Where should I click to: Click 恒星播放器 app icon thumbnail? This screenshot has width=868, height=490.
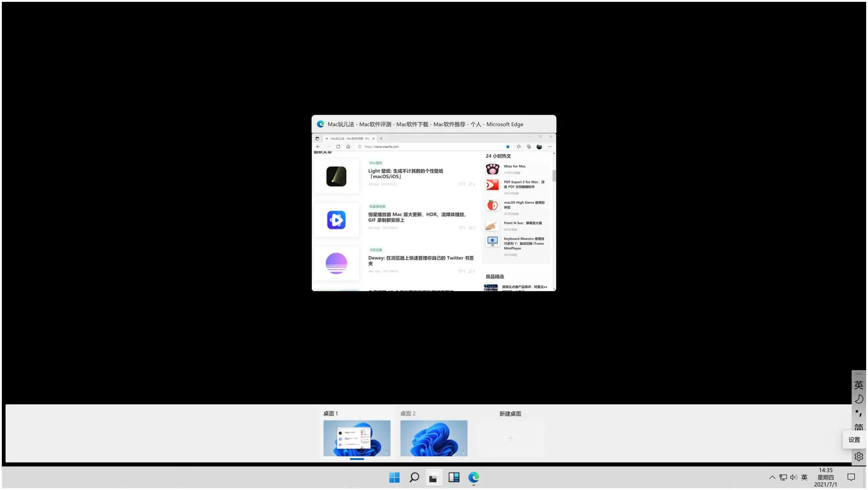(x=336, y=220)
